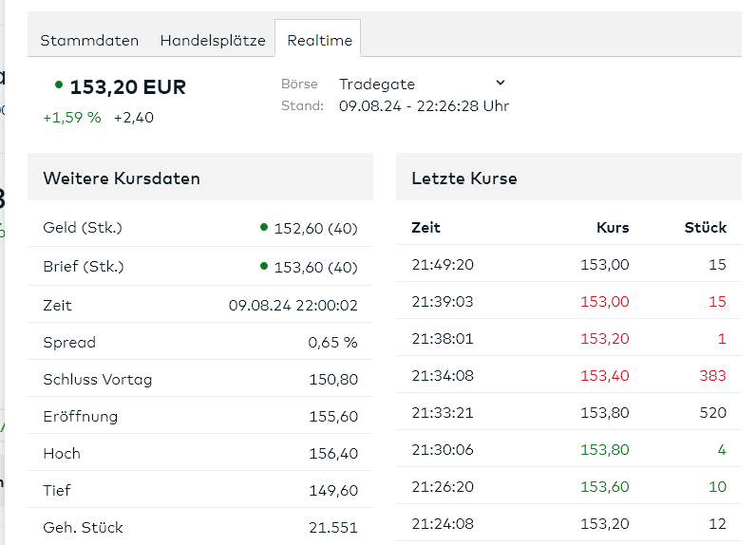756x545 pixels.
Task: Select the Realtime tab
Action: [320, 41]
